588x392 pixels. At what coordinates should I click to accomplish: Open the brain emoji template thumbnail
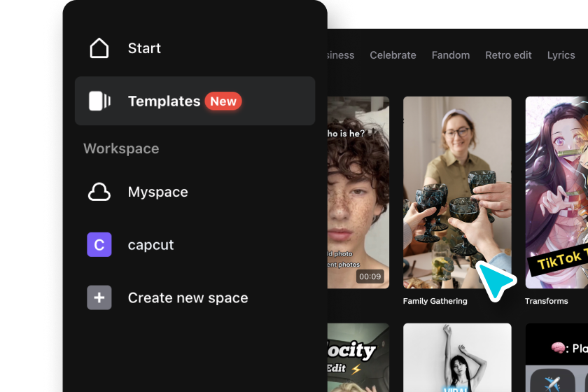point(556,358)
